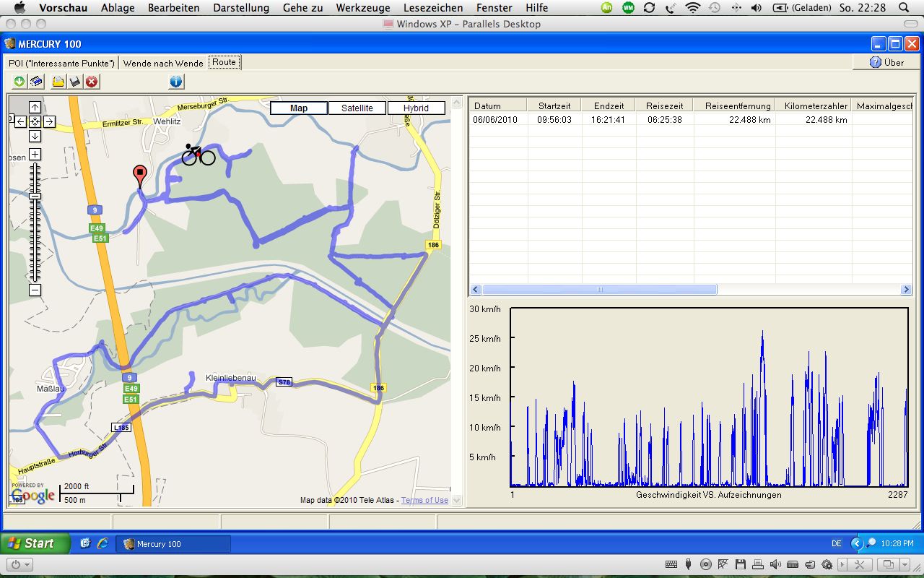Switch to the Wende nach Wende tab

pyautogui.click(x=163, y=63)
